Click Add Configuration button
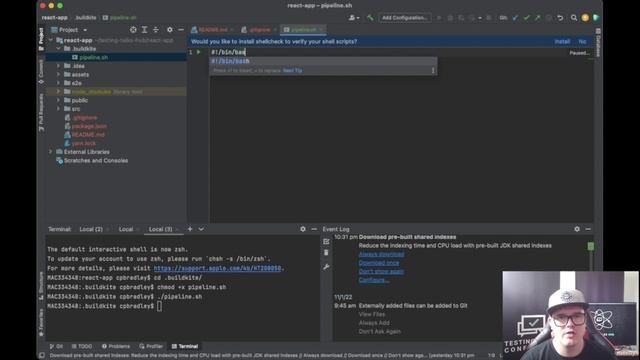This screenshot has width=640, height=360. pyautogui.click(x=405, y=18)
